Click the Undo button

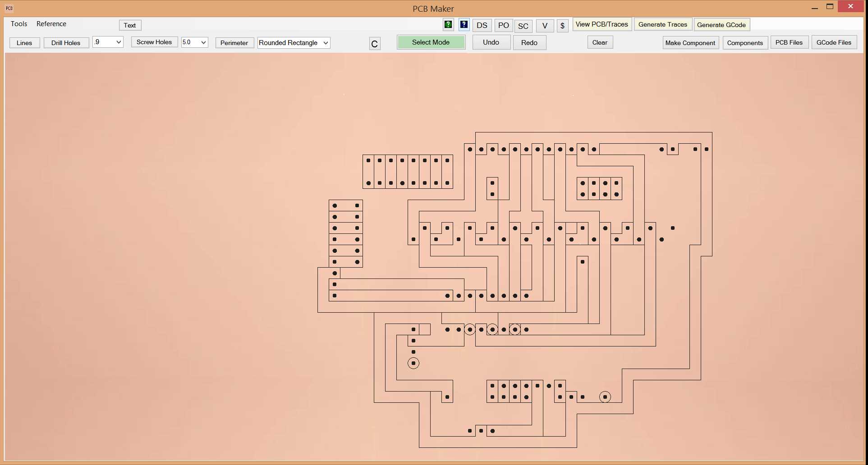click(491, 42)
